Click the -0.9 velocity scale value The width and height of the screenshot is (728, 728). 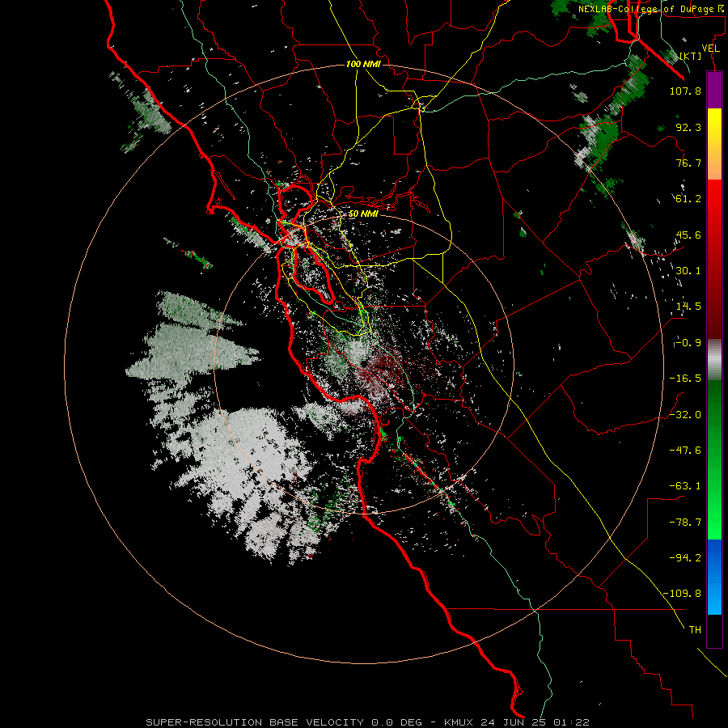pyautogui.click(x=688, y=343)
